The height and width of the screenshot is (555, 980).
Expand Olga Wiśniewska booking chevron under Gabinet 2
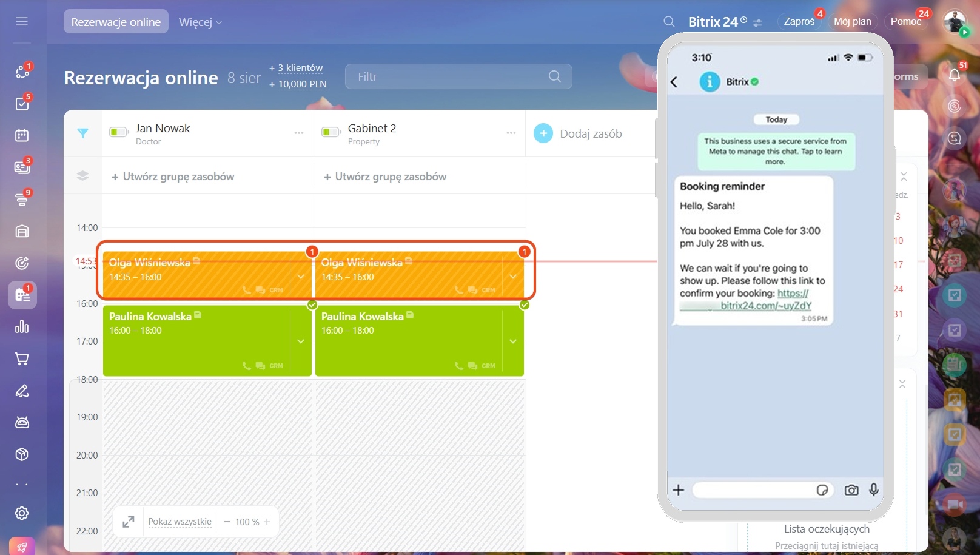coord(513,277)
